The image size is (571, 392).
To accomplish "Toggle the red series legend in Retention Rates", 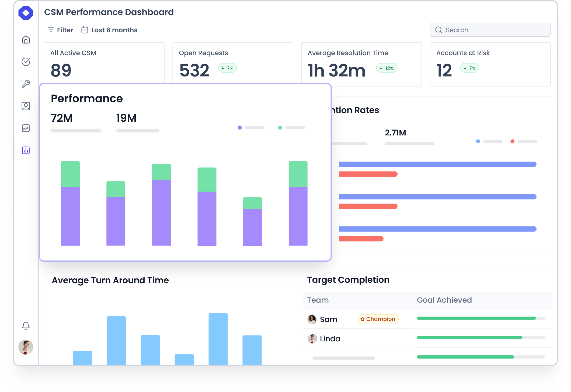I will (x=512, y=141).
